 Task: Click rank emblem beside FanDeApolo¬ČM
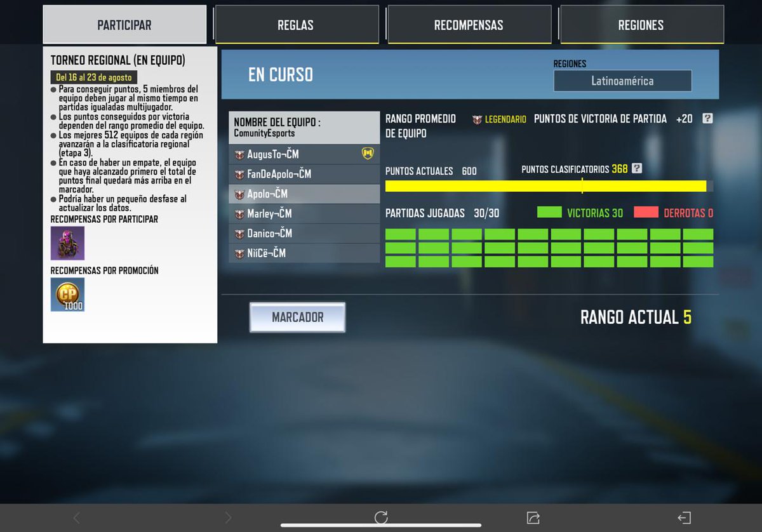[239, 174]
